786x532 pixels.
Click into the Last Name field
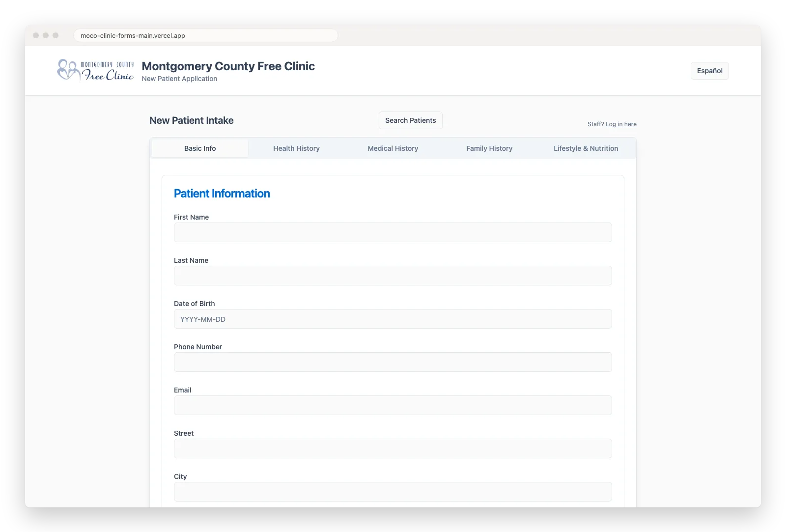(x=393, y=276)
